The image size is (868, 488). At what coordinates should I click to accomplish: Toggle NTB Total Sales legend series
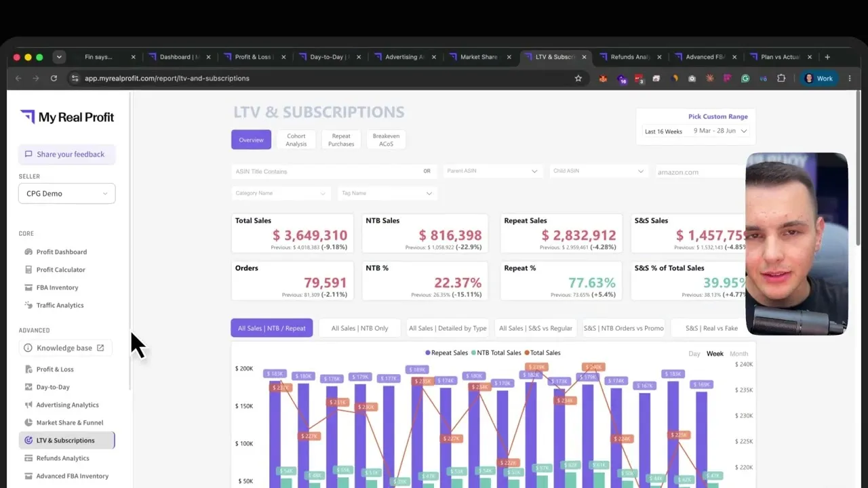pos(496,352)
